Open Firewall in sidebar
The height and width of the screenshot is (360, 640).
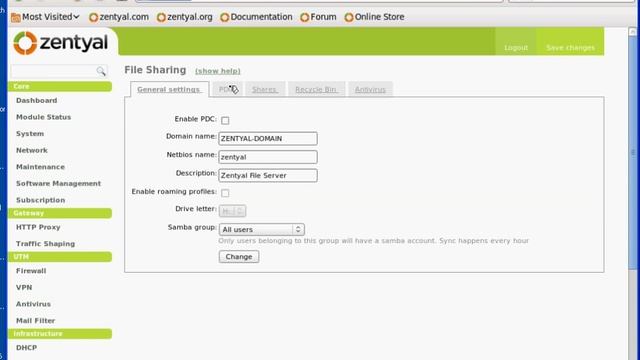click(x=31, y=271)
